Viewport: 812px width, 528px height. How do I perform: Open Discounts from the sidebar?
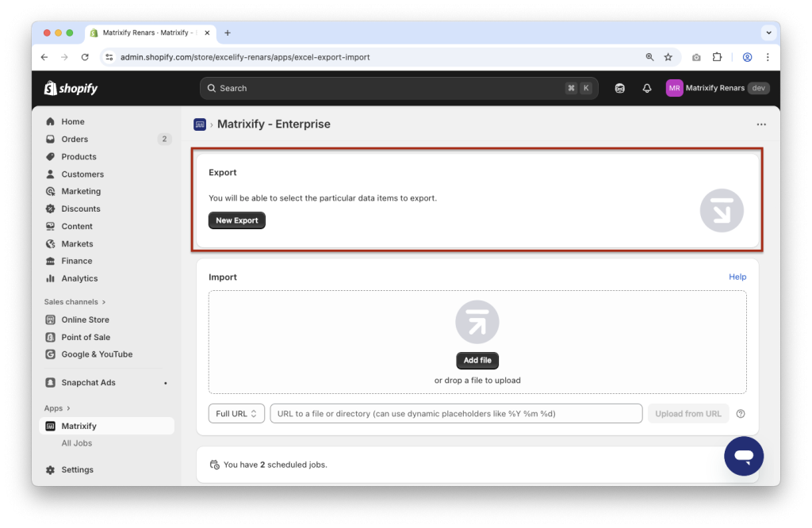pyautogui.click(x=79, y=209)
